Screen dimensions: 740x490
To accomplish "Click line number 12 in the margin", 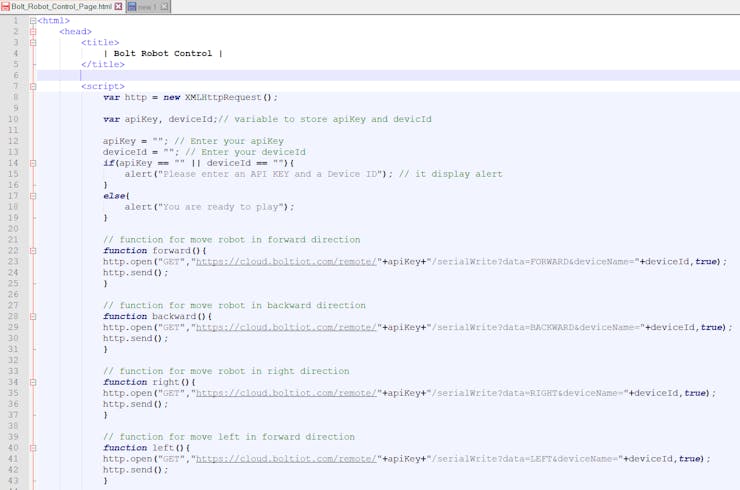I will 13,141.
